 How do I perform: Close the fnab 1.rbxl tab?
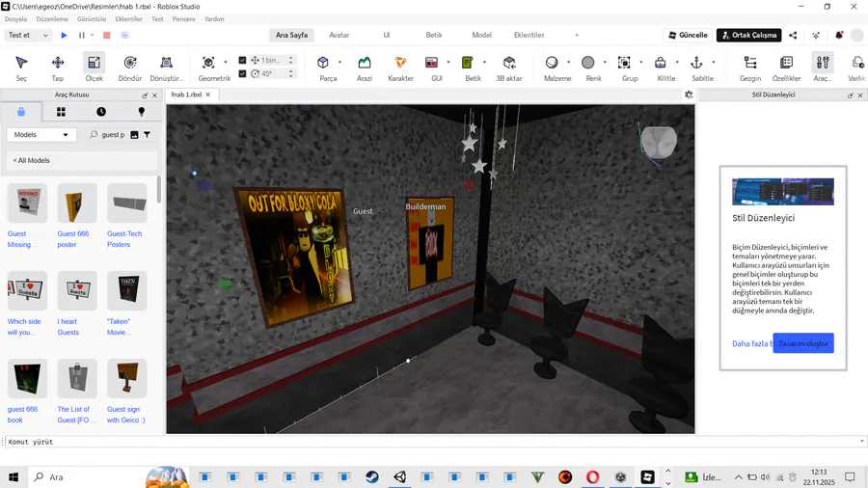[208, 95]
